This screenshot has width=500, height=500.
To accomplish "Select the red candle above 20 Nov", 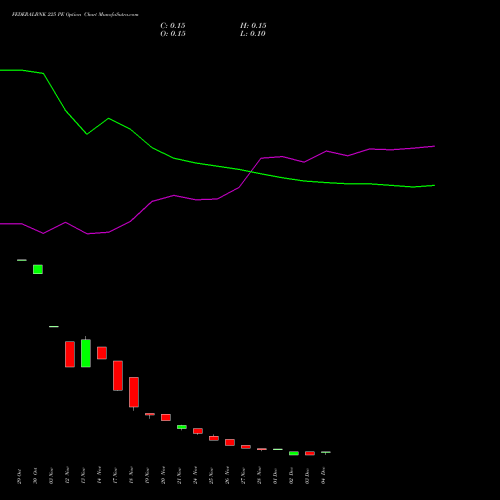I will [x=166, y=417].
